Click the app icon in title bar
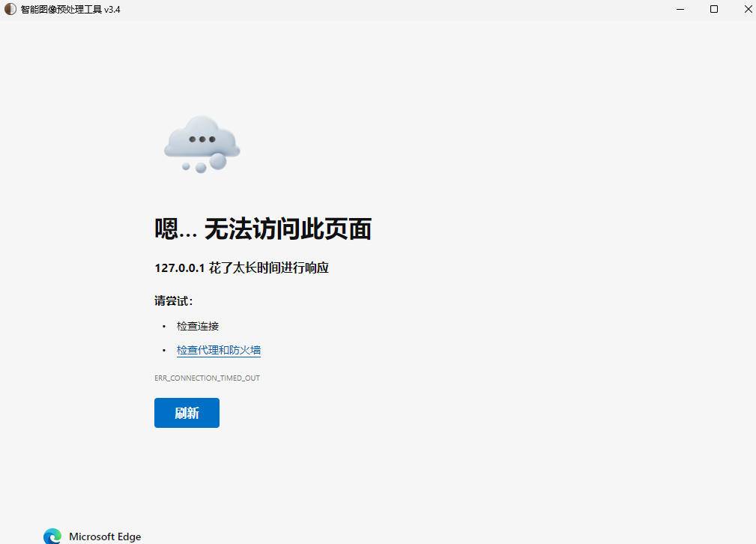The image size is (756, 544). coord(10,9)
